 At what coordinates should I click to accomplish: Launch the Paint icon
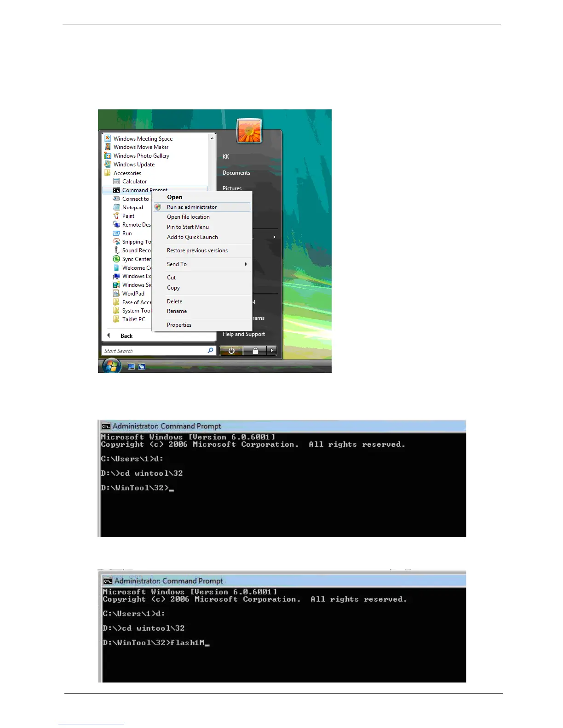click(x=116, y=216)
